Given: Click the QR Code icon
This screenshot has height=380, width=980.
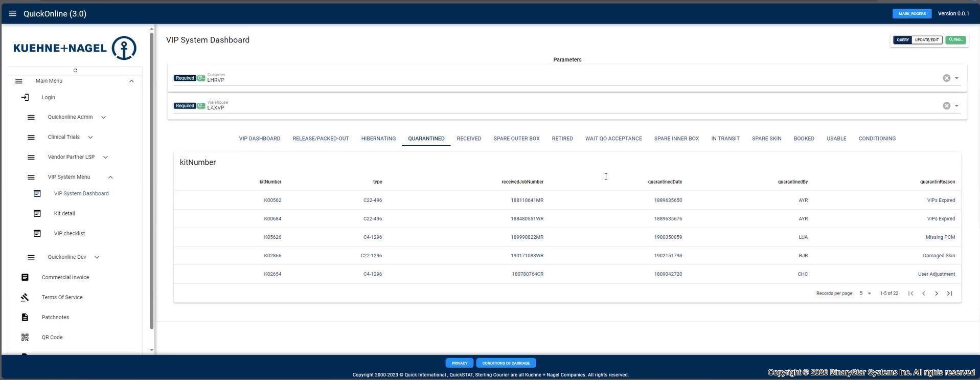Looking at the screenshot, I should click(x=25, y=337).
